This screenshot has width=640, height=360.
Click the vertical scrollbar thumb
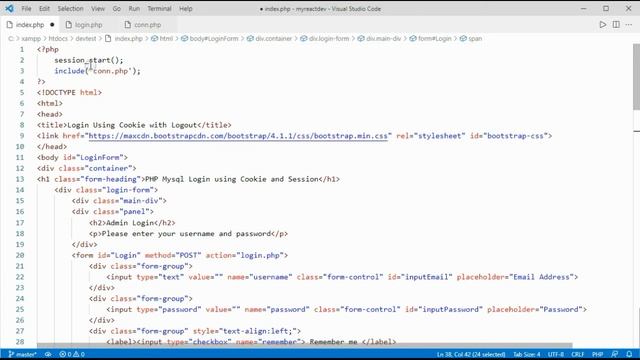click(636, 77)
